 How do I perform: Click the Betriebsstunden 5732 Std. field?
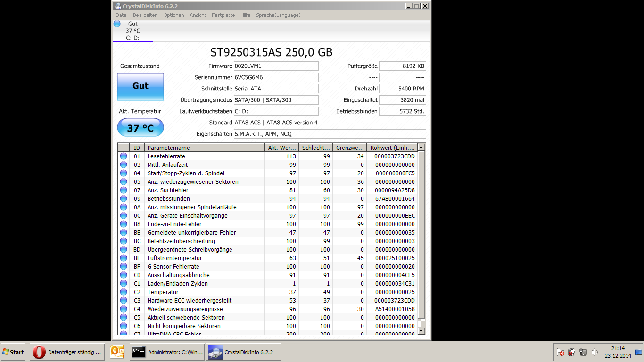[403, 111]
